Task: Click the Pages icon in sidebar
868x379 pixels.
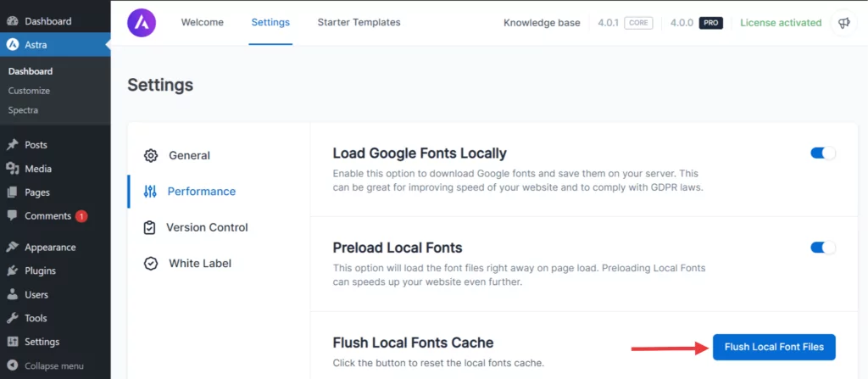Action: click(12, 192)
